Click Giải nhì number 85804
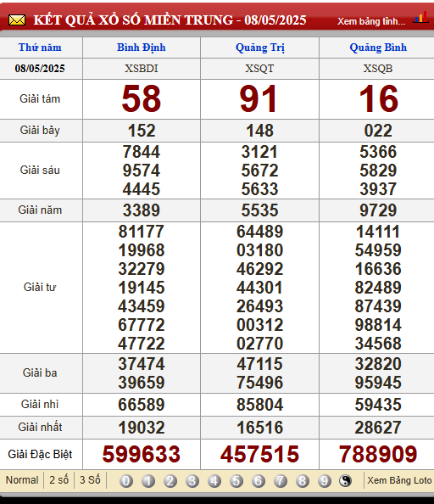The width and height of the screenshot is (434, 504). (x=259, y=405)
